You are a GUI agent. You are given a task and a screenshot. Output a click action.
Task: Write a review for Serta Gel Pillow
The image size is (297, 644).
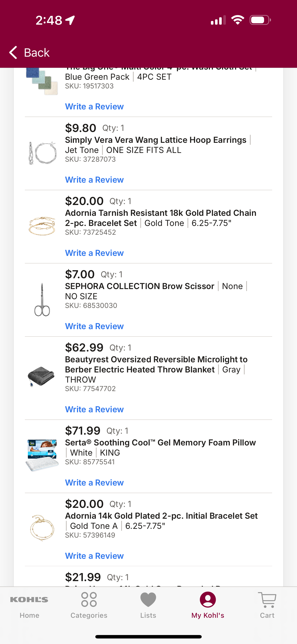pyautogui.click(x=94, y=483)
